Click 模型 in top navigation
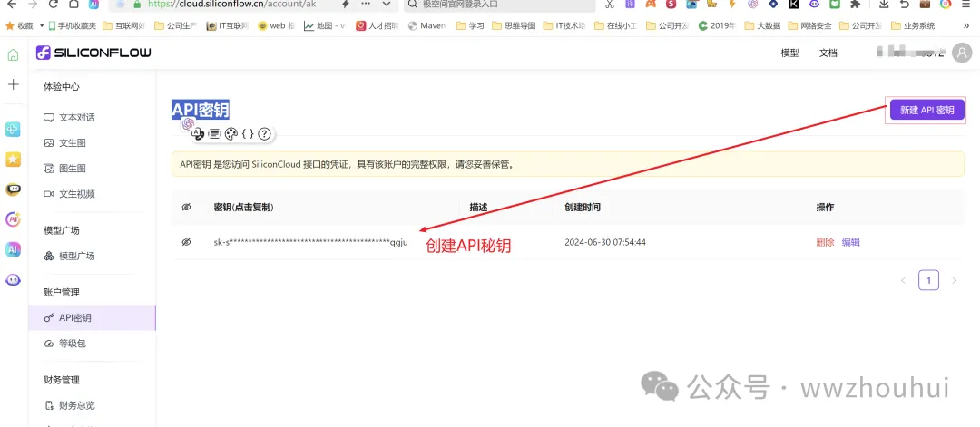980x427 pixels. 790,53
